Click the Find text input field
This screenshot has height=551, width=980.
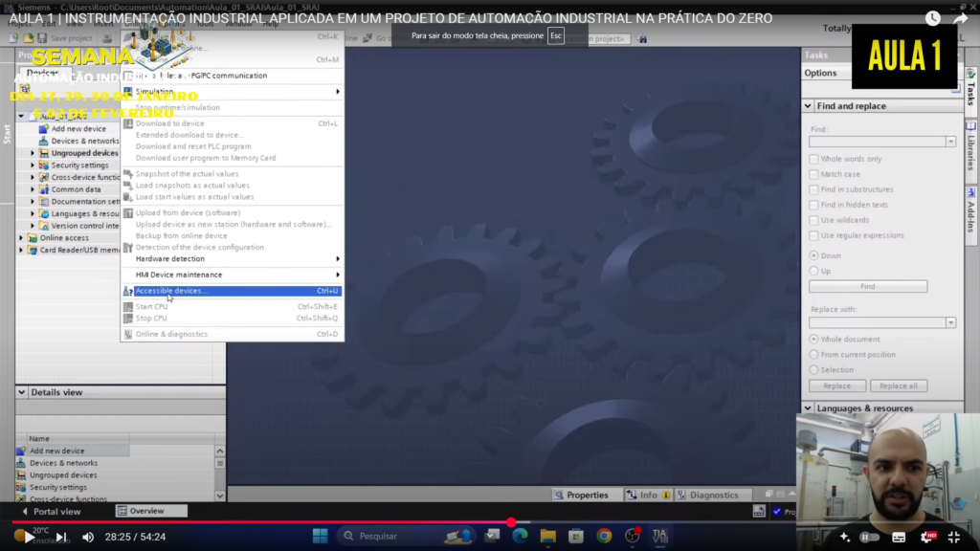878,142
